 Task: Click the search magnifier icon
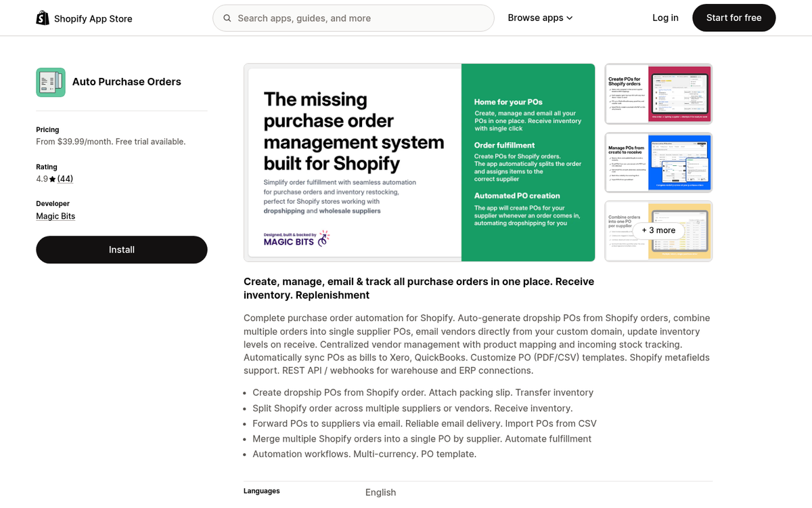click(x=227, y=18)
